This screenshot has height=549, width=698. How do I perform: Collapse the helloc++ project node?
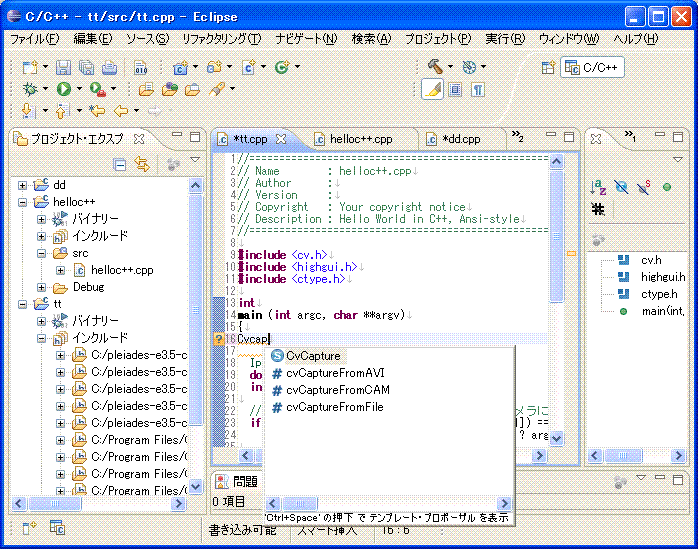coord(22,202)
